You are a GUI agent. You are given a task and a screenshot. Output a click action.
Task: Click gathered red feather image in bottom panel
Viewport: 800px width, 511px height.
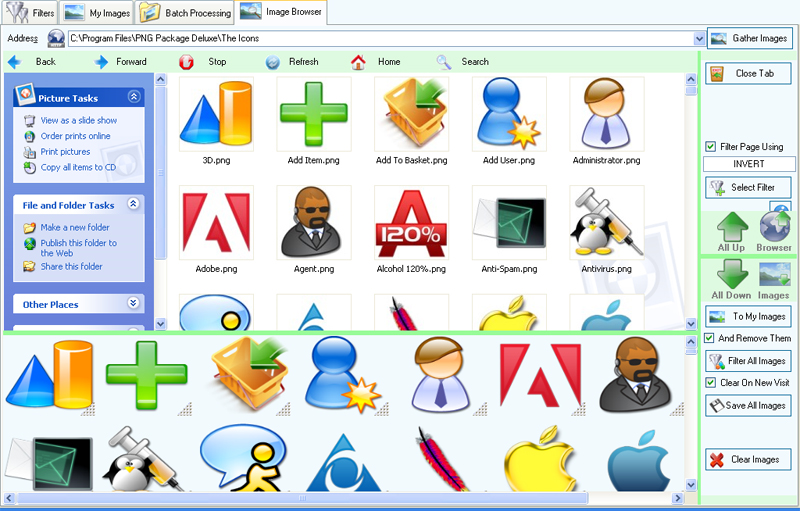440,459
